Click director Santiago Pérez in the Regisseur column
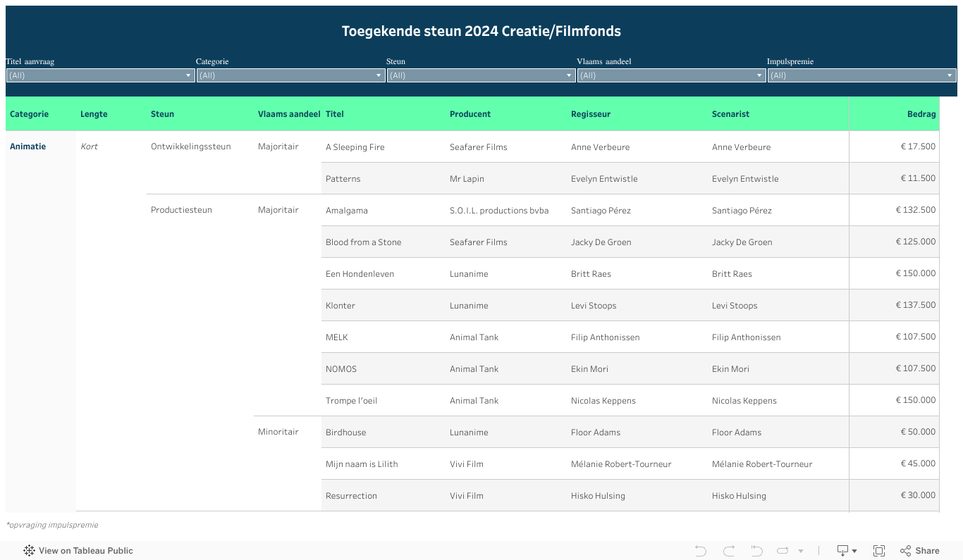 pyautogui.click(x=601, y=211)
